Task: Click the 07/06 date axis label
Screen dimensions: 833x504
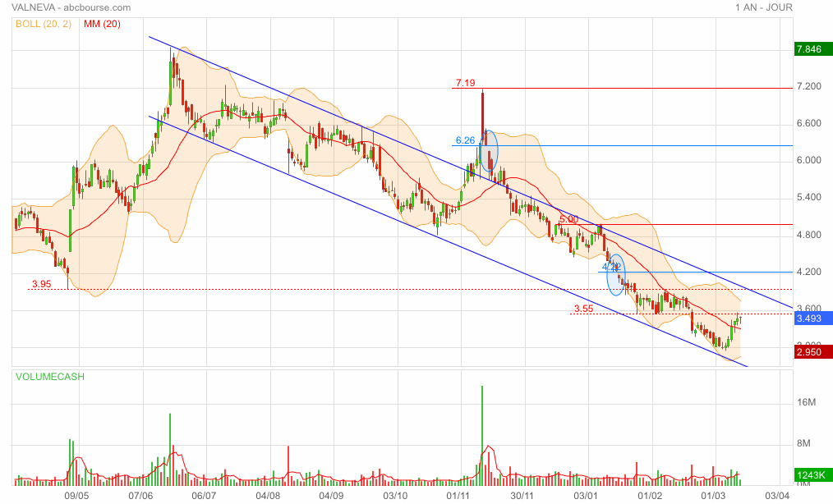Action: tap(140, 496)
